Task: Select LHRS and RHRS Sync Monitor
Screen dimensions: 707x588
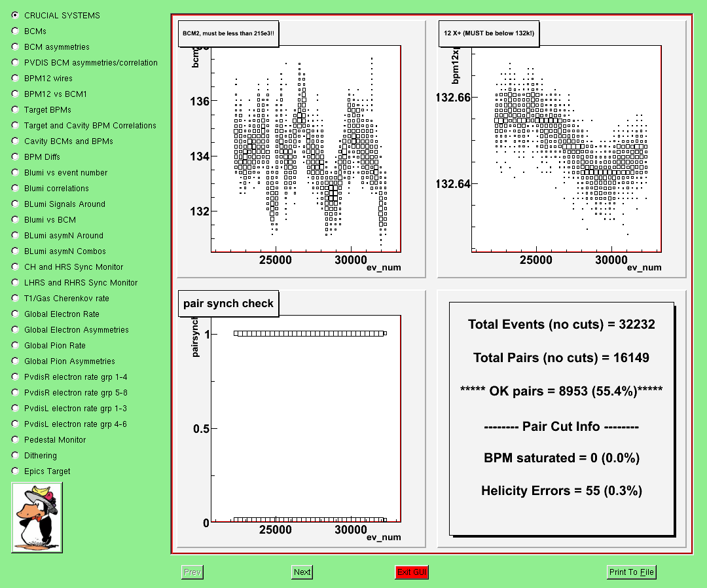Action: (15, 282)
